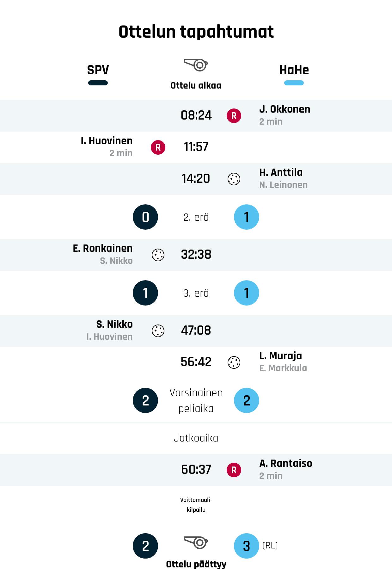This screenshot has height=575, width=392.
Task: Open penalized player A. Rantaiso
Action: pos(286,463)
